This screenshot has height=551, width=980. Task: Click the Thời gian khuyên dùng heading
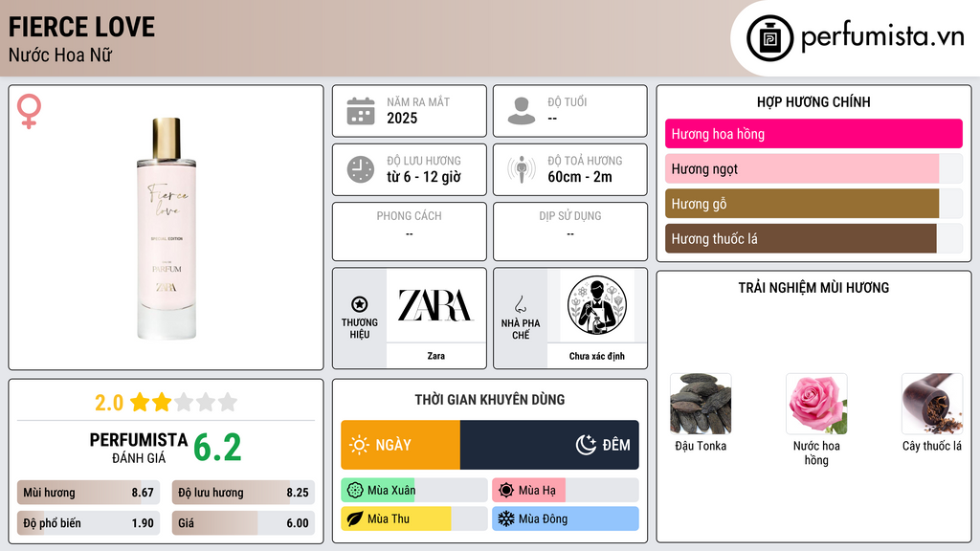(490, 400)
